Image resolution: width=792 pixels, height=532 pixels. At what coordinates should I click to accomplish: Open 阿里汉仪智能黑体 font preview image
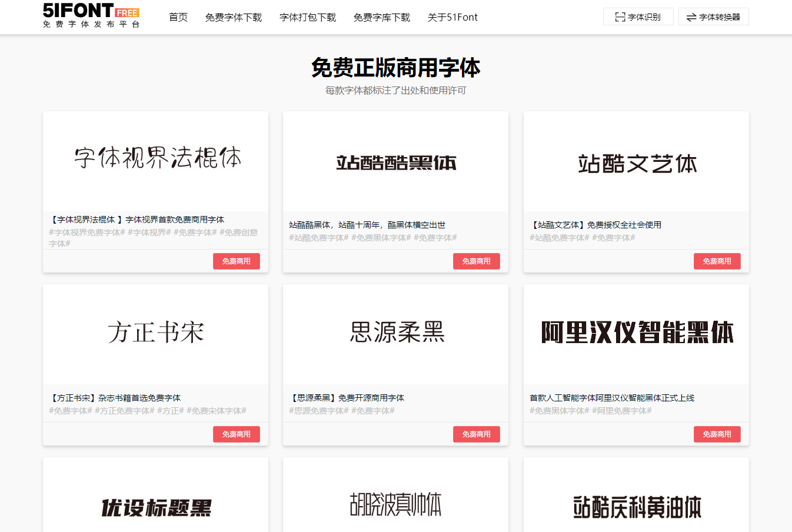(636, 334)
